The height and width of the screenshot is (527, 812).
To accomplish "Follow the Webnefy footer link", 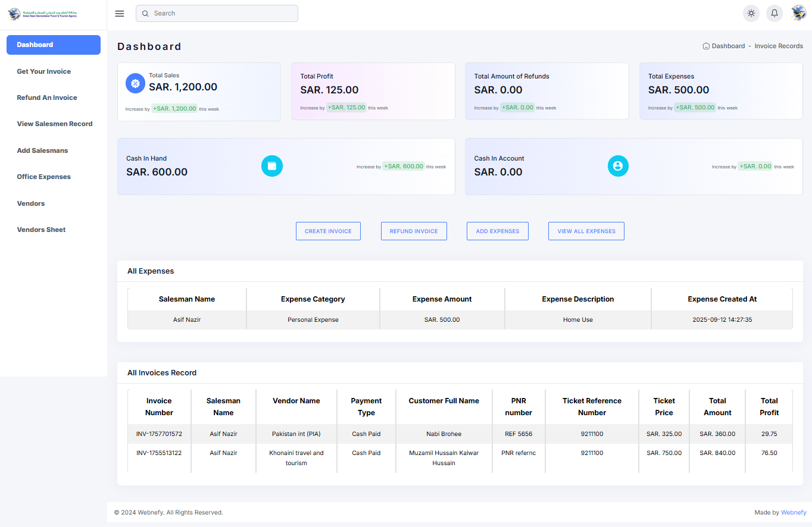I will point(794,512).
